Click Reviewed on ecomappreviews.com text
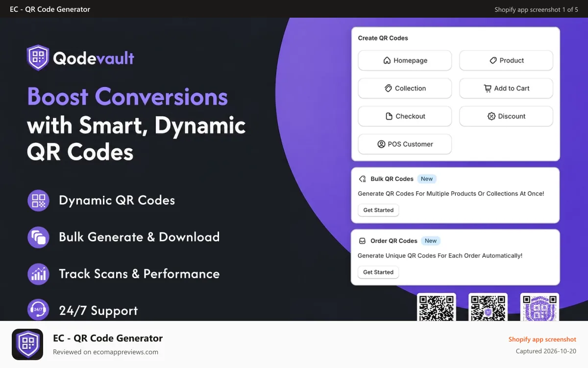The width and height of the screenshot is (588, 368). coord(105,352)
